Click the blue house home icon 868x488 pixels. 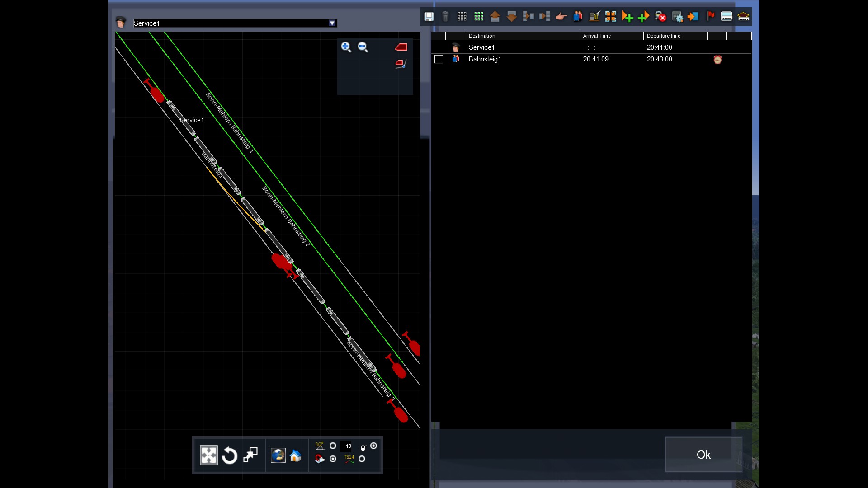[296, 455]
